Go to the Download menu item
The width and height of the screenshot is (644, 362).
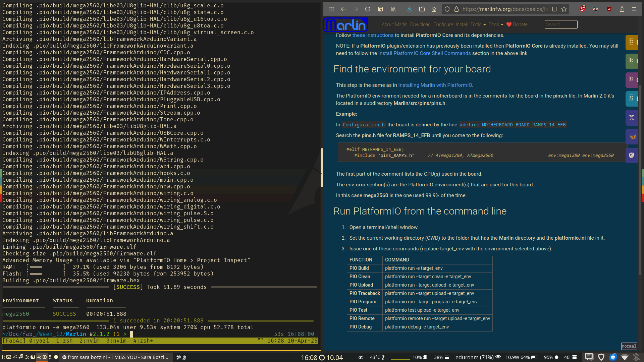(420, 24)
